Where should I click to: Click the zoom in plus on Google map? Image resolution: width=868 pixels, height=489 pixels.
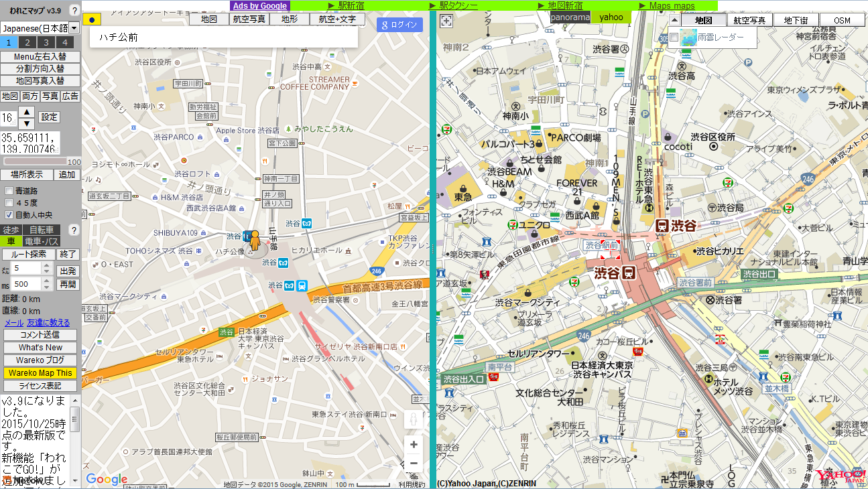[x=414, y=445]
